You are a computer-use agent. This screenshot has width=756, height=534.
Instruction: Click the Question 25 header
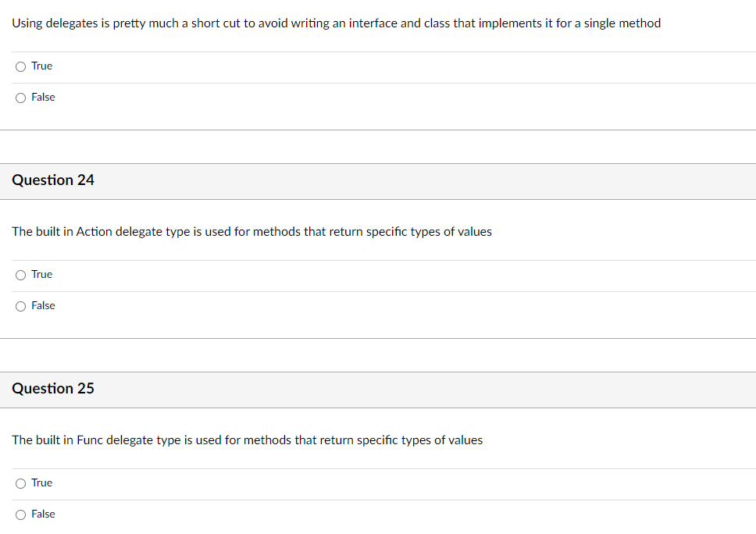point(53,388)
